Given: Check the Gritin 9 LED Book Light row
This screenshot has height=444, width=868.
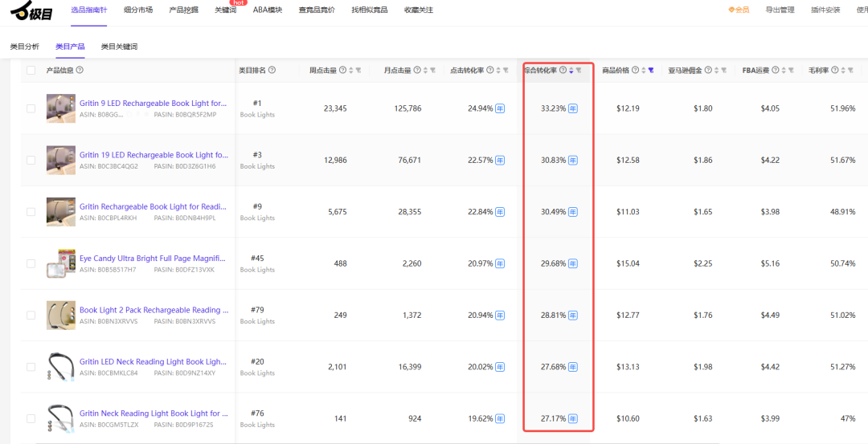Looking at the screenshot, I should [x=31, y=108].
